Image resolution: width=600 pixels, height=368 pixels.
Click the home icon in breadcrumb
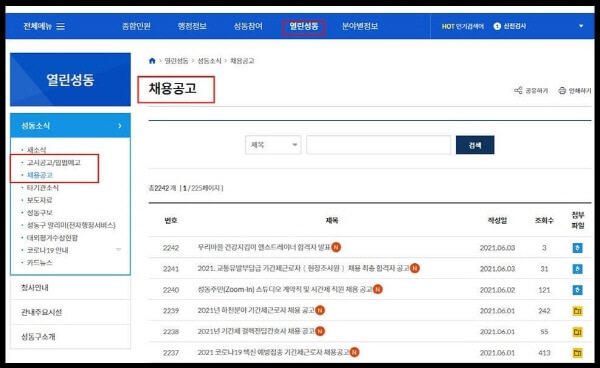click(x=152, y=61)
